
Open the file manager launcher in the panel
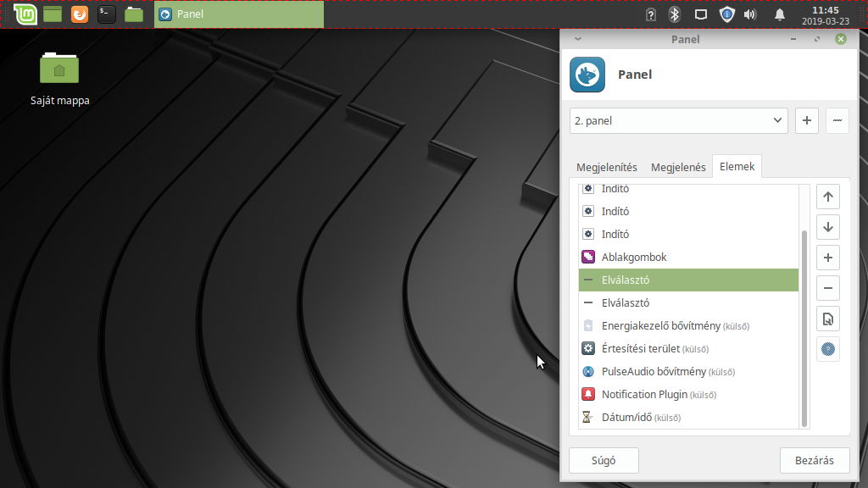coord(133,14)
